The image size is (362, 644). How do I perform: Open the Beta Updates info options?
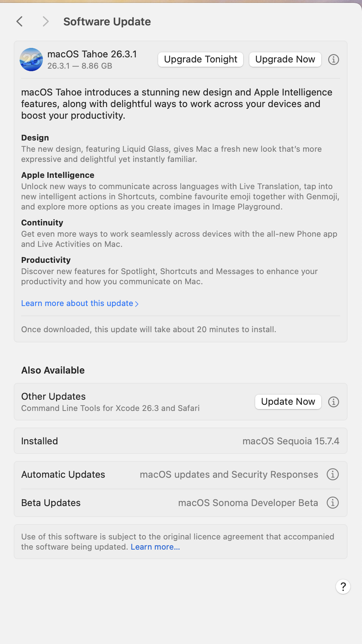[333, 503]
